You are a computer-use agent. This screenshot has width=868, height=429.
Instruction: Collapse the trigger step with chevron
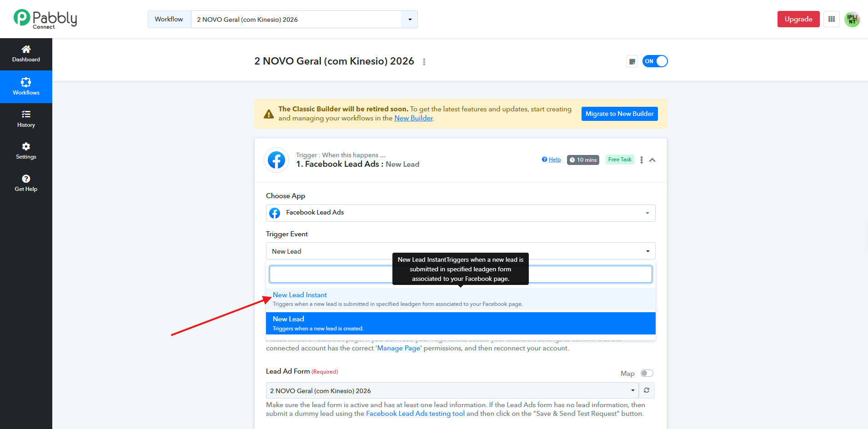coord(652,160)
